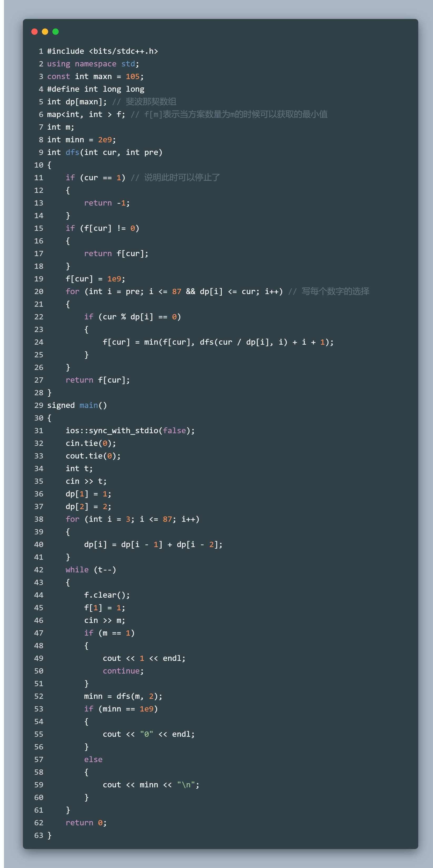Click the return 0 statement on line 62

tap(86, 823)
